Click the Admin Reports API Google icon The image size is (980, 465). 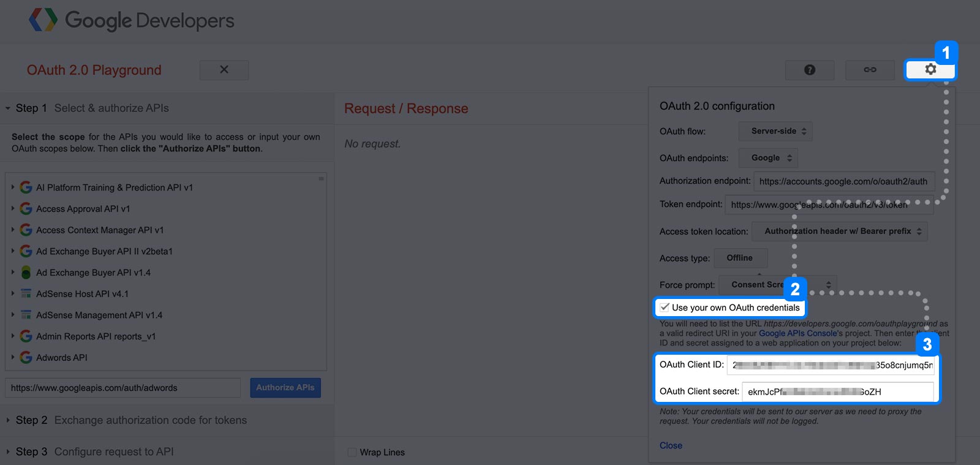pyautogui.click(x=26, y=336)
